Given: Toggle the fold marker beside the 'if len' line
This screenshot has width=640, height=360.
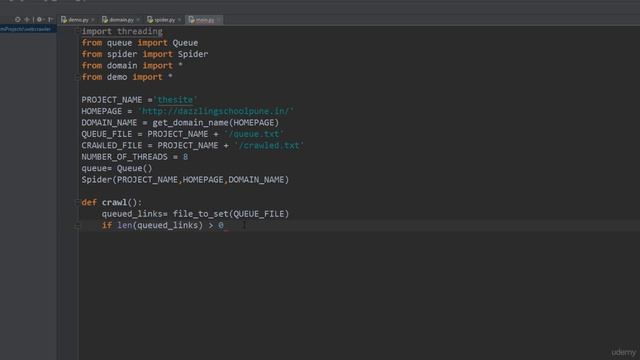Looking at the screenshot, I should click(x=77, y=225).
